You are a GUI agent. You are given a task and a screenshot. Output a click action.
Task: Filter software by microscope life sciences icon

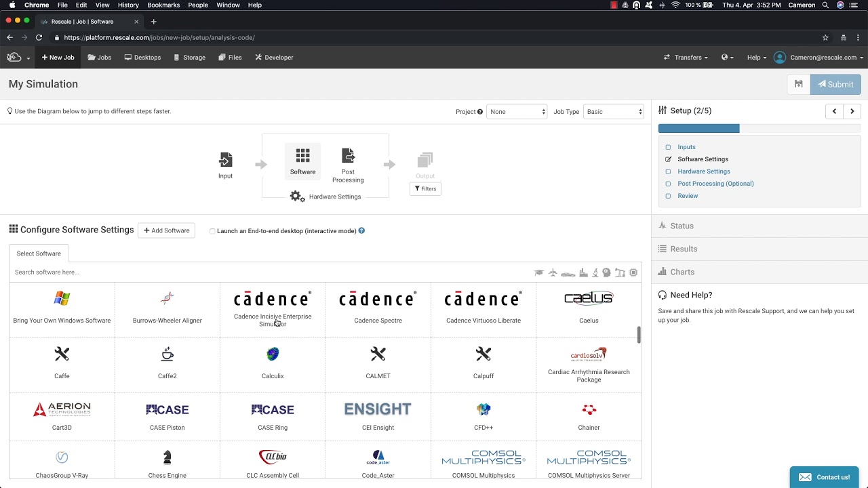tap(595, 272)
